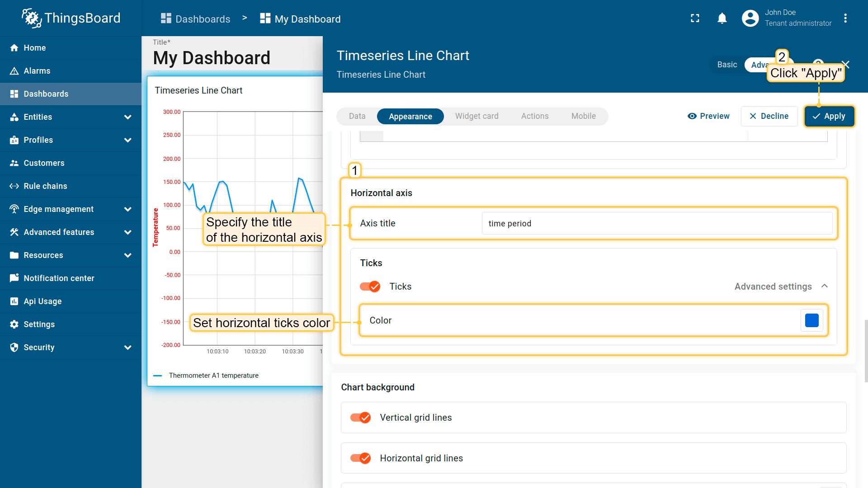Collapse the Ticks Advanced settings chevron

(824, 286)
